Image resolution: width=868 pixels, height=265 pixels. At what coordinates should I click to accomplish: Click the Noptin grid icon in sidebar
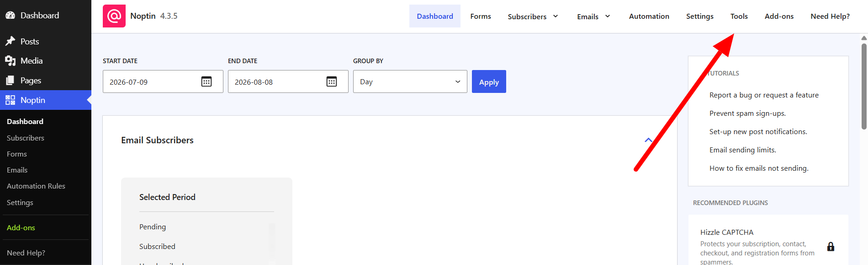click(x=10, y=100)
